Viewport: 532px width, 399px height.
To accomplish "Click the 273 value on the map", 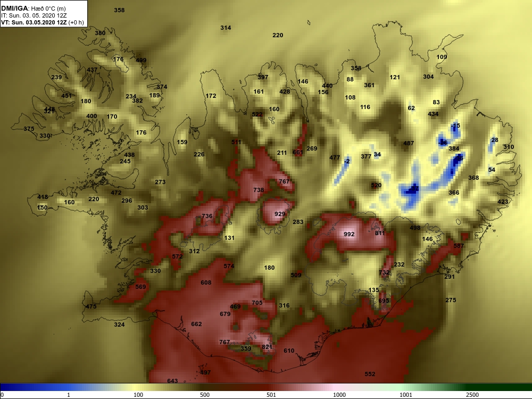I will [x=160, y=182].
